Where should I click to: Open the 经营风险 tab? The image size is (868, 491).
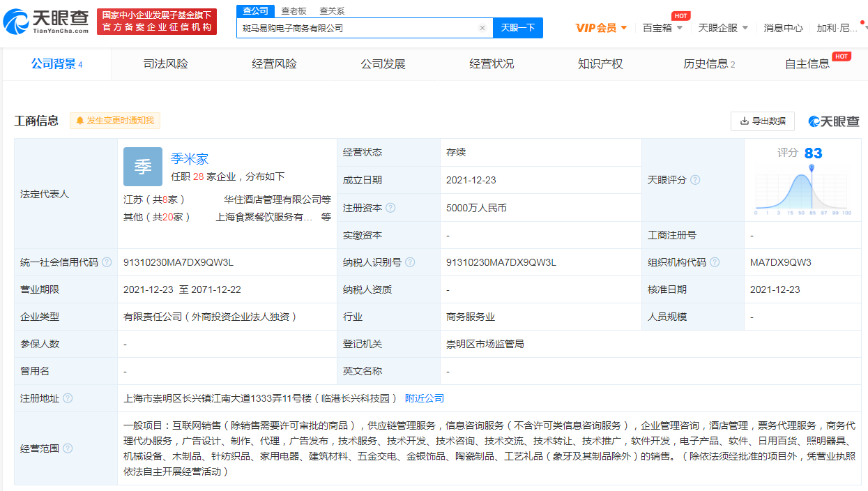[x=275, y=64]
